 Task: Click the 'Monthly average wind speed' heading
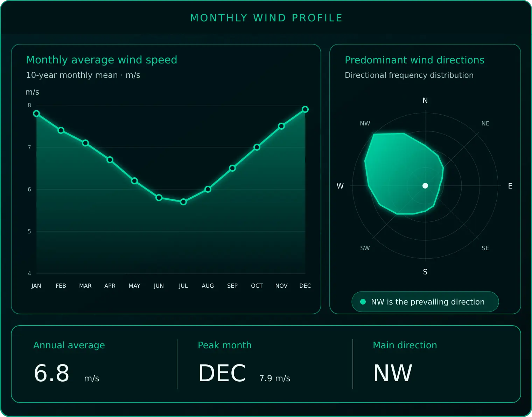click(x=101, y=60)
